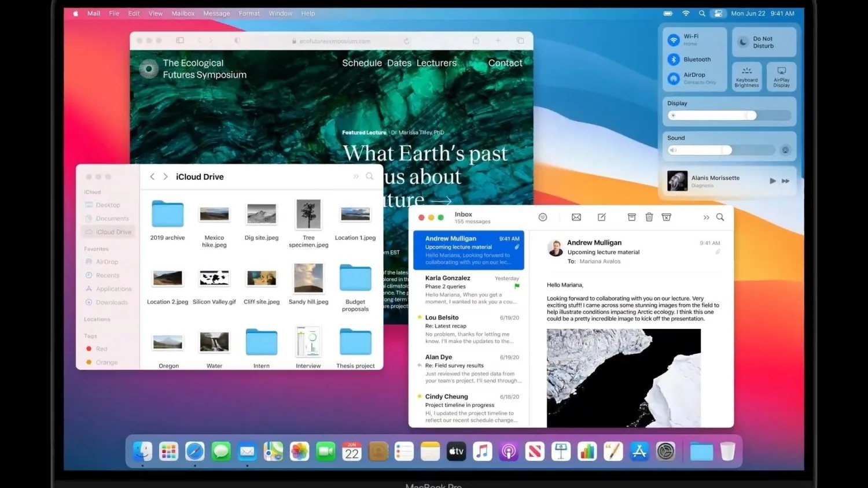Expand the Finder toolbar overflow chevrons

356,176
